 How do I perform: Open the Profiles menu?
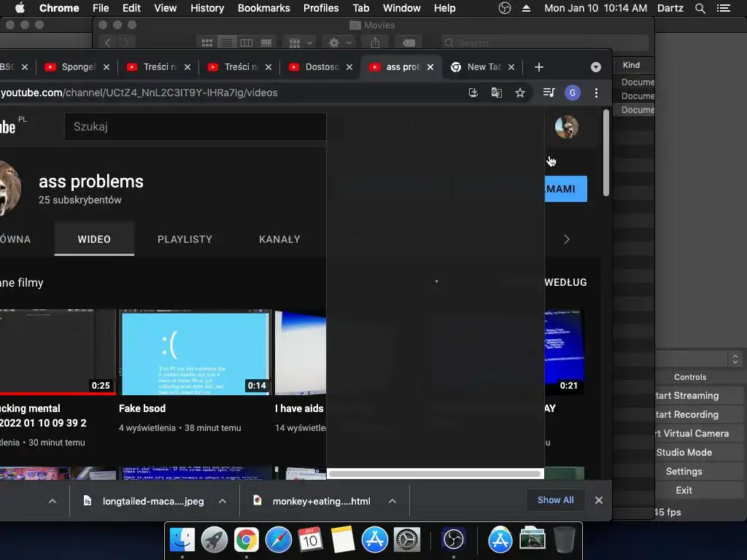point(321,8)
